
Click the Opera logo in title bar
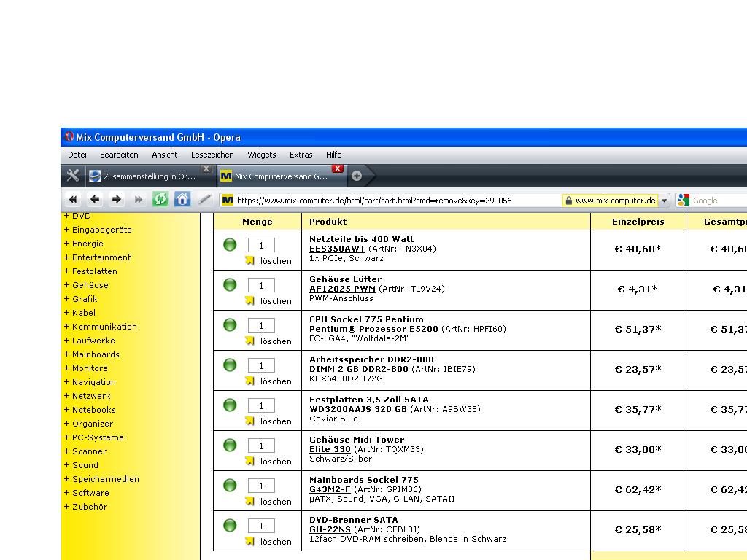(x=69, y=137)
